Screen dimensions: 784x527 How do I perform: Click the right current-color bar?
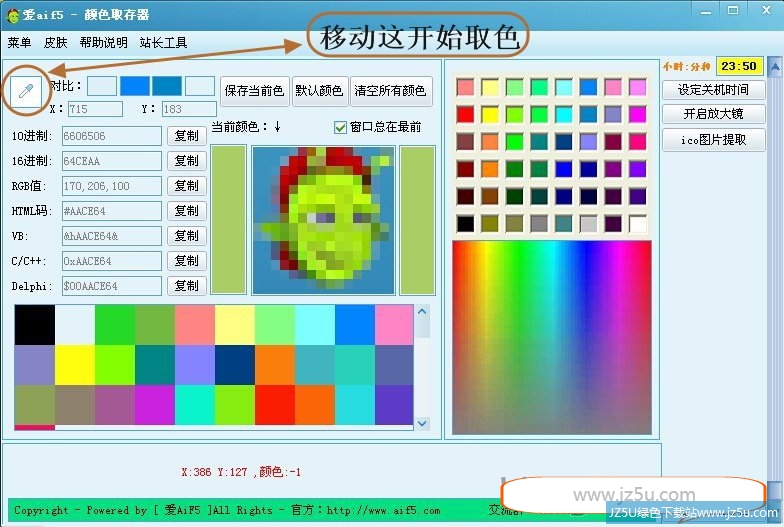pyautogui.click(x=418, y=220)
